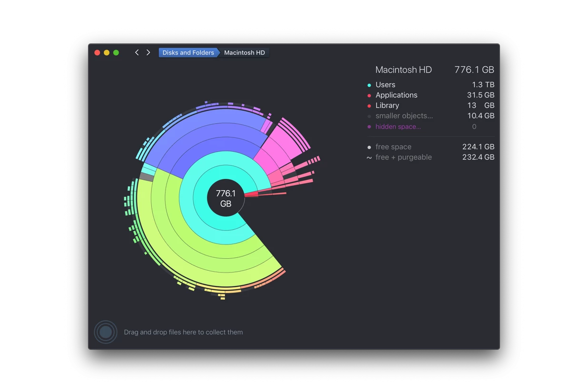The image size is (588, 392).
Task: Open the Users folder in the list
Action: 385,85
